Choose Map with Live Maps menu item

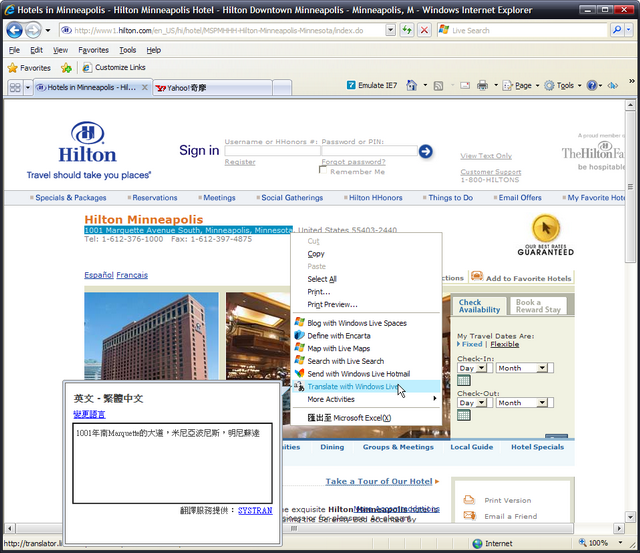point(366,349)
